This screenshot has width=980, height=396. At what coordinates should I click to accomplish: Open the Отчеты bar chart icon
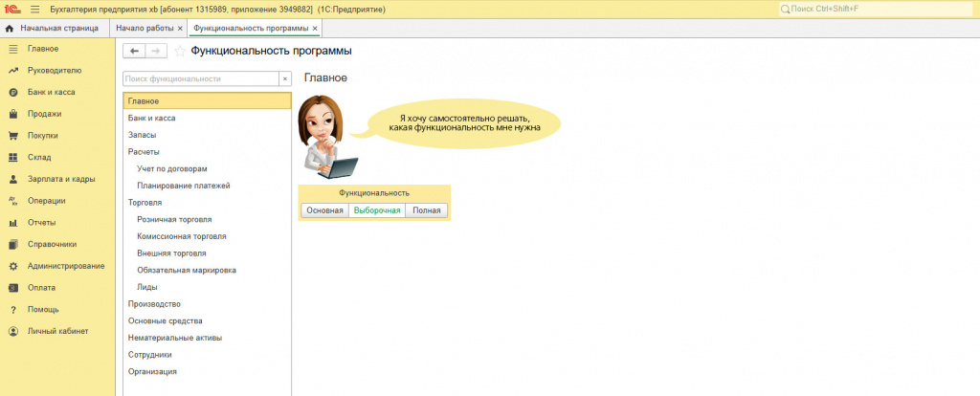[x=13, y=223]
